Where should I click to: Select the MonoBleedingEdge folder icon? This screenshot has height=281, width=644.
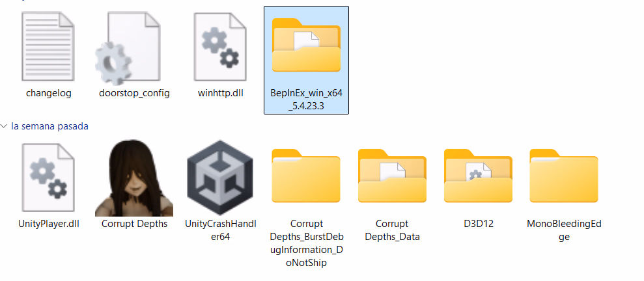(564, 176)
